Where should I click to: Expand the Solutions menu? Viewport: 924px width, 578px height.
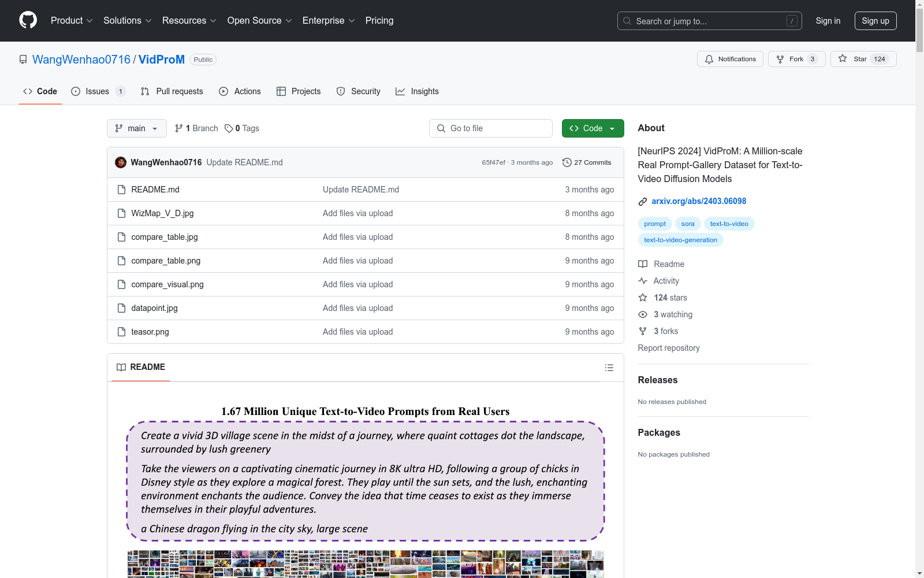[128, 21]
